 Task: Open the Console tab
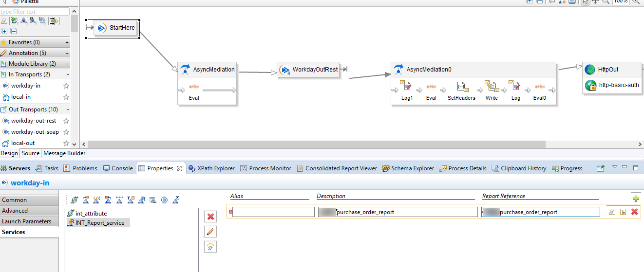click(117, 168)
